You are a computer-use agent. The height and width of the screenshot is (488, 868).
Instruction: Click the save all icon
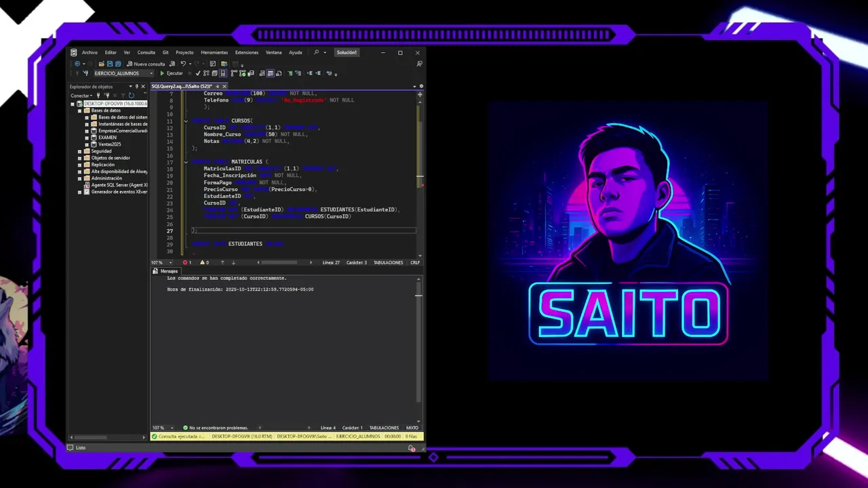(x=117, y=64)
